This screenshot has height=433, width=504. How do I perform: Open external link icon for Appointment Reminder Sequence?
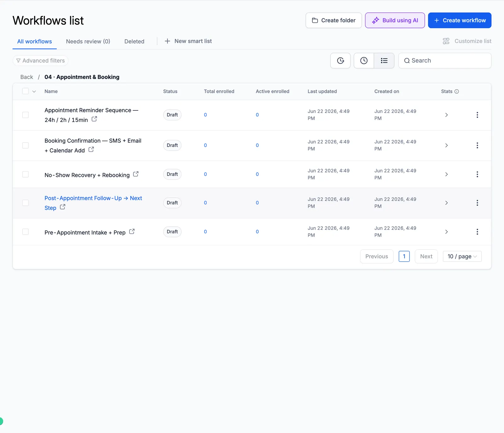click(x=94, y=119)
